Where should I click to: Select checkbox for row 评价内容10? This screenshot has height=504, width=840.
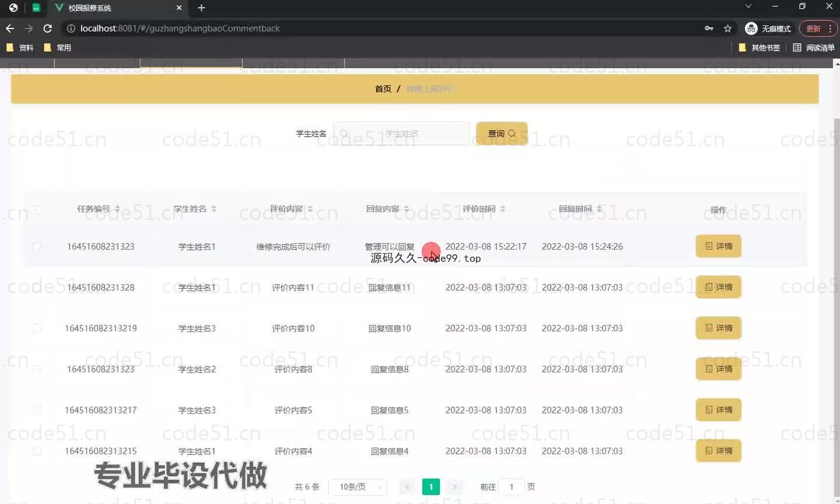(x=37, y=328)
